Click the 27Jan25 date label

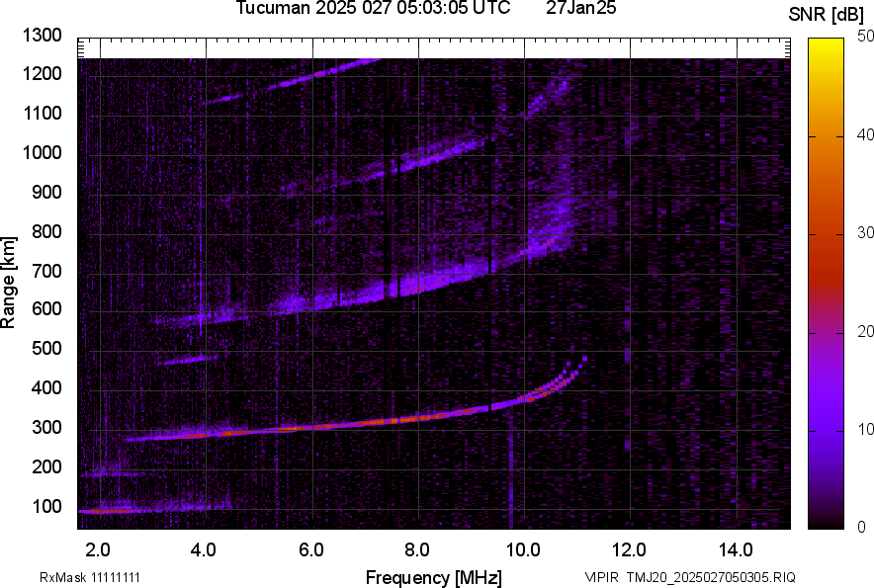(x=580, y=9)
